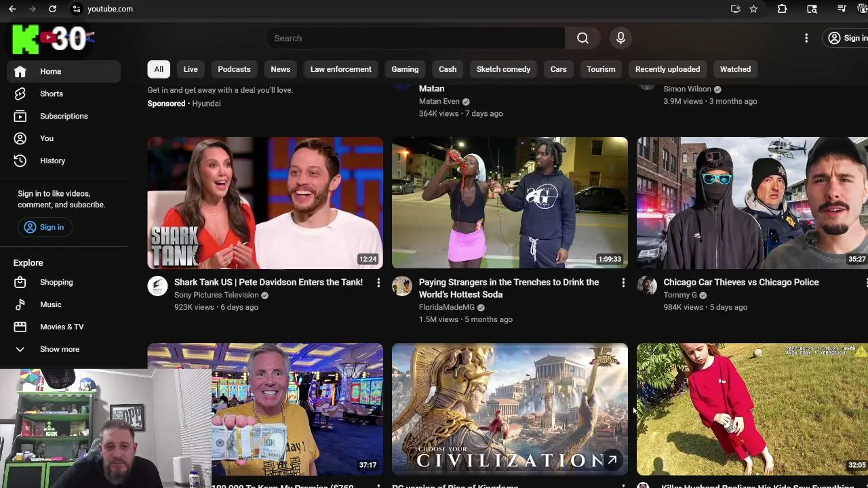868x488 pixels.
Task: Open the Civilization game ad thumbnail
Action: [510, 409]
